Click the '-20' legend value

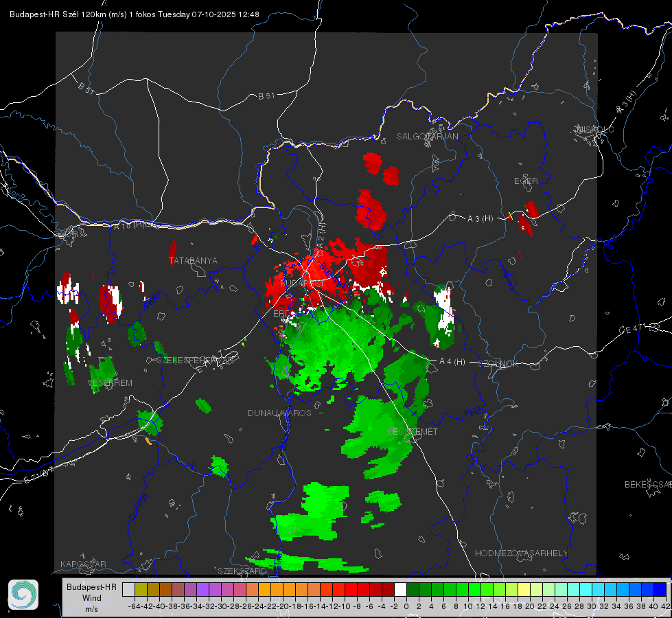[283, 606]
